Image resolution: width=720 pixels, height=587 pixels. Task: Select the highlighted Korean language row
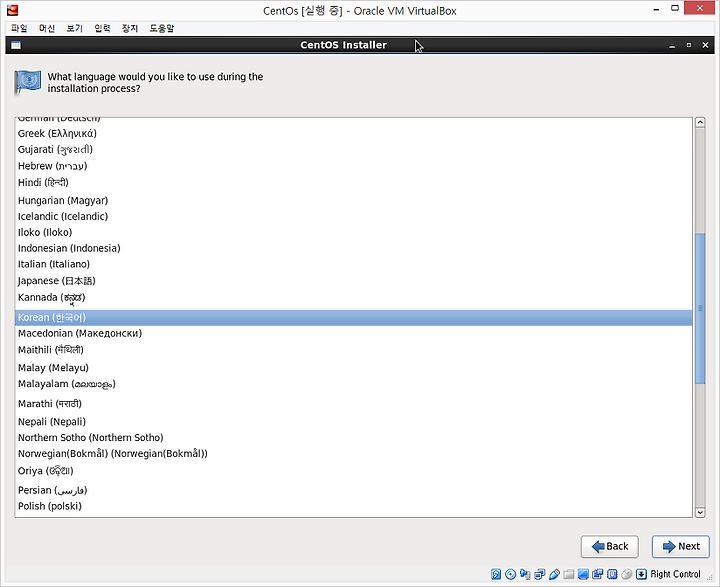354,317
